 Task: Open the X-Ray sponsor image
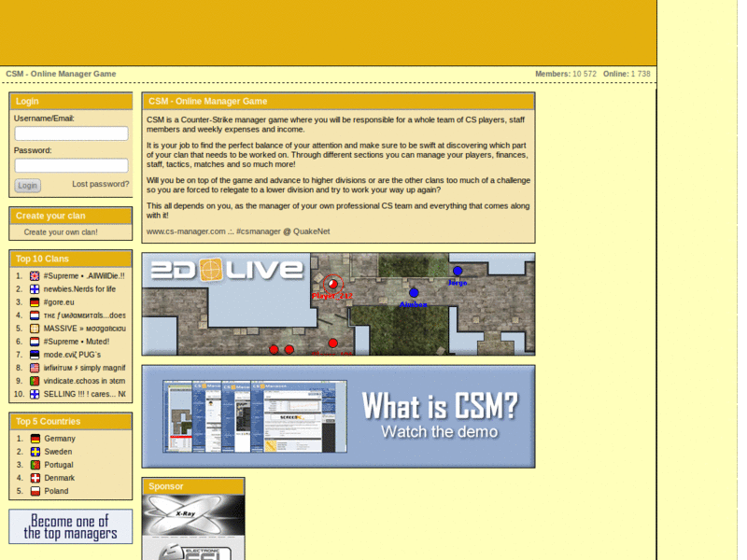click(x=193, y=515)
